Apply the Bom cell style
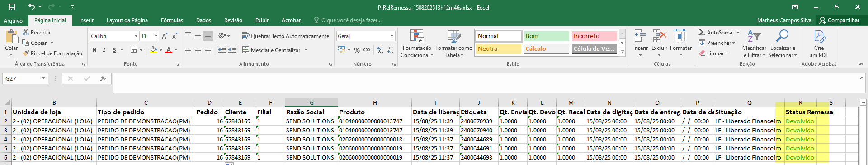This screenshot has width=868, height=165. click(546, 36)
